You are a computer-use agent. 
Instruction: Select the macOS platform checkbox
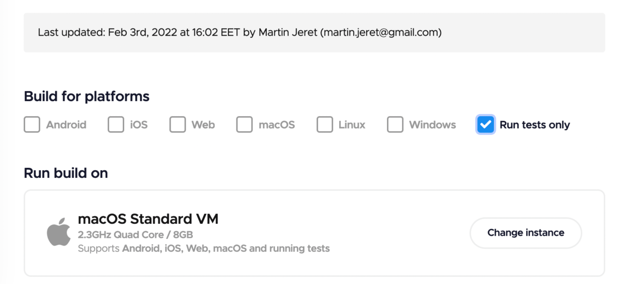pos(245,125)
